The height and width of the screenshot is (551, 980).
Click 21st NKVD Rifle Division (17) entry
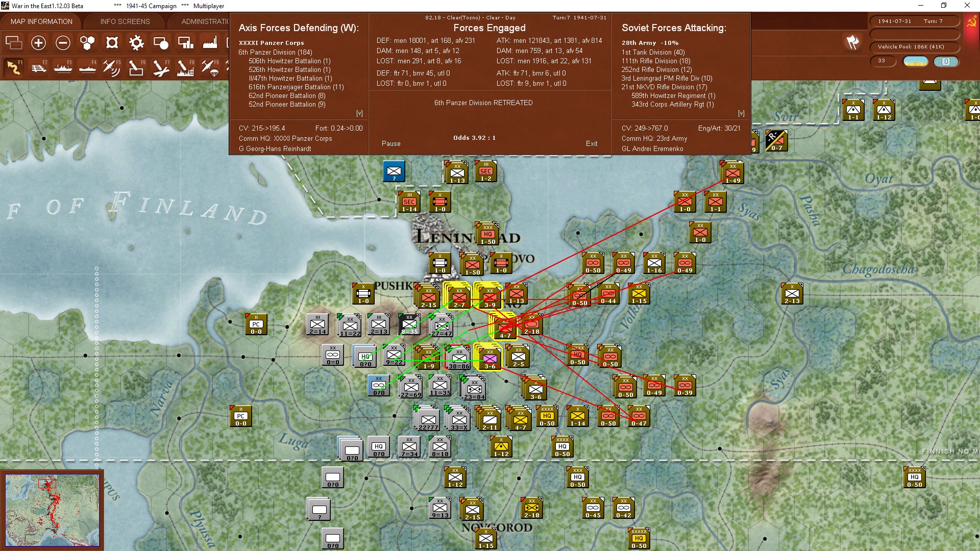[664, 87]
